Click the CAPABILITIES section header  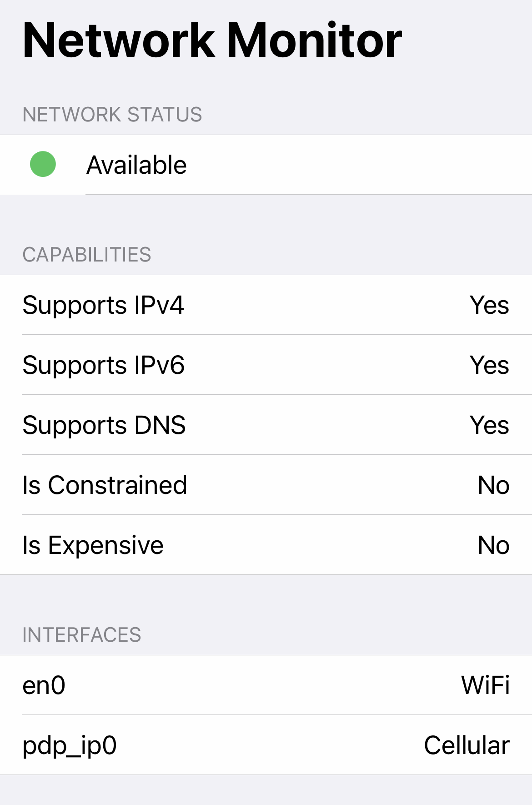tap(88, 255)
